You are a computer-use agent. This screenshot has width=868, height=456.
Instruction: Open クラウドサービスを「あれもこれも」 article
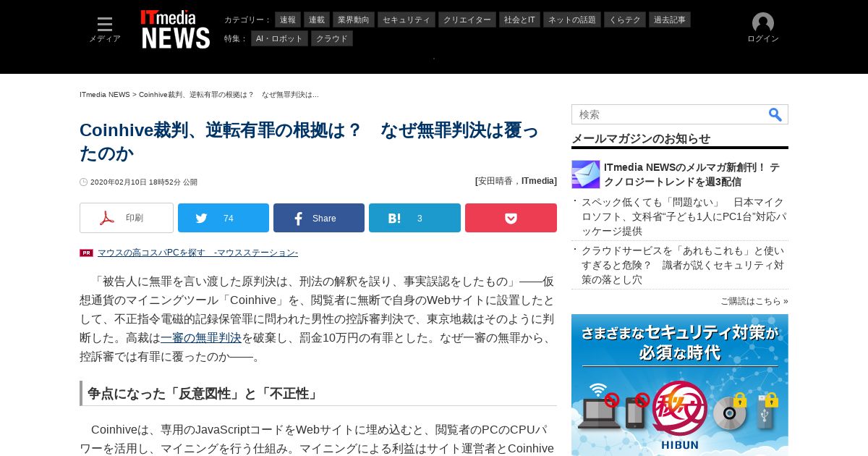683,265
